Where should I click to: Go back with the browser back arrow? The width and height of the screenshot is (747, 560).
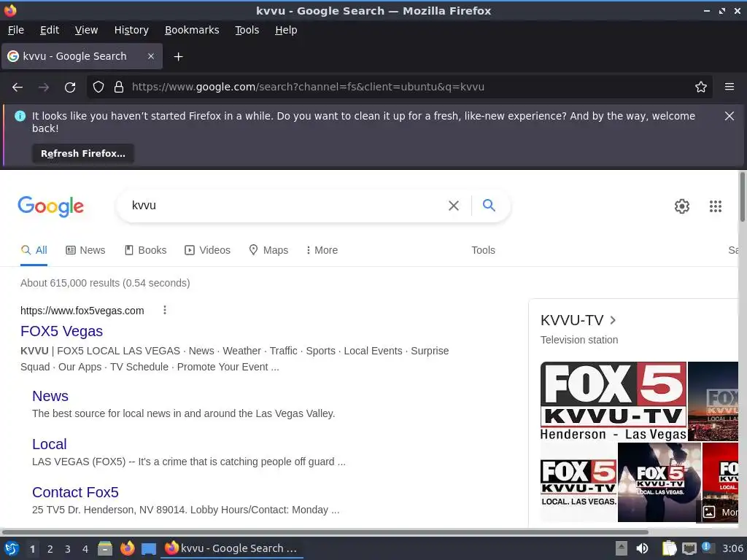click(18, 87)
